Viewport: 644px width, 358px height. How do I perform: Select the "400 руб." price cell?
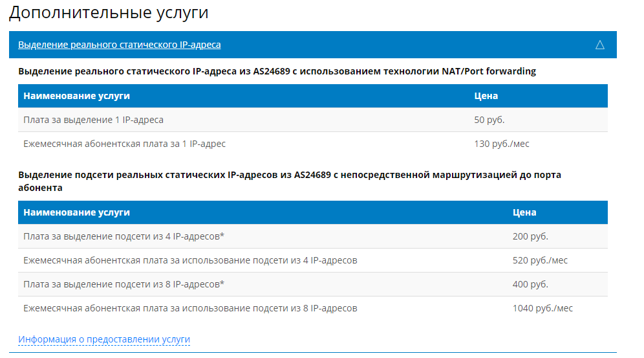coord(530,284)
